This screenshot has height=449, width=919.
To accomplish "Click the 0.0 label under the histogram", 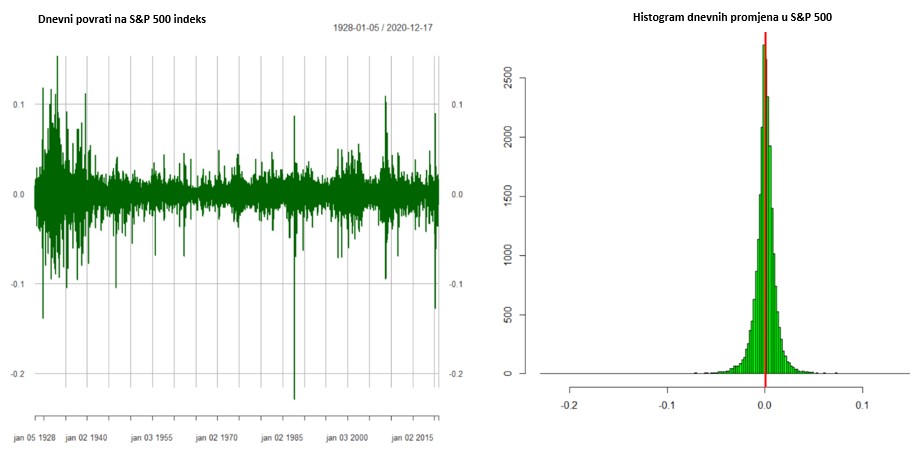I will point(765,406).
